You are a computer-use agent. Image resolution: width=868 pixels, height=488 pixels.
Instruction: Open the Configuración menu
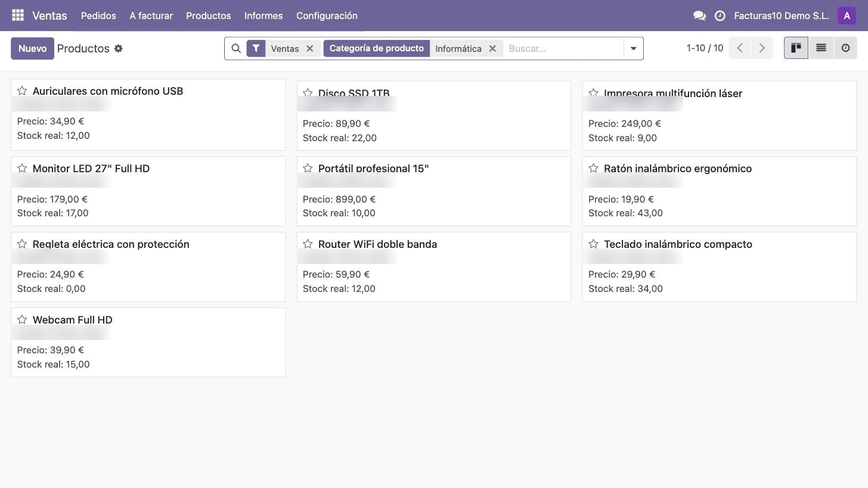click(327, 15)
